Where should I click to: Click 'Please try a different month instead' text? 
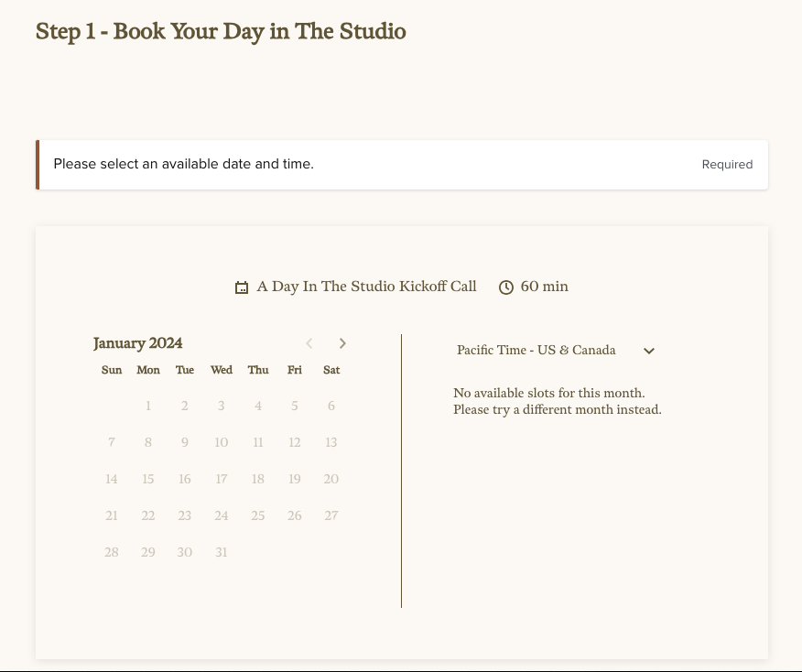click(x=557, y=409)
